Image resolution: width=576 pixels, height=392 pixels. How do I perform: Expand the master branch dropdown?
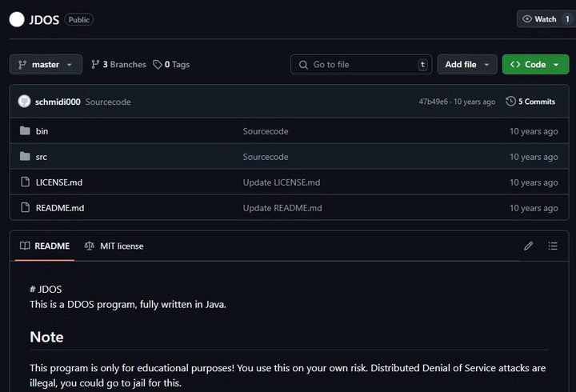coord(46,65)
